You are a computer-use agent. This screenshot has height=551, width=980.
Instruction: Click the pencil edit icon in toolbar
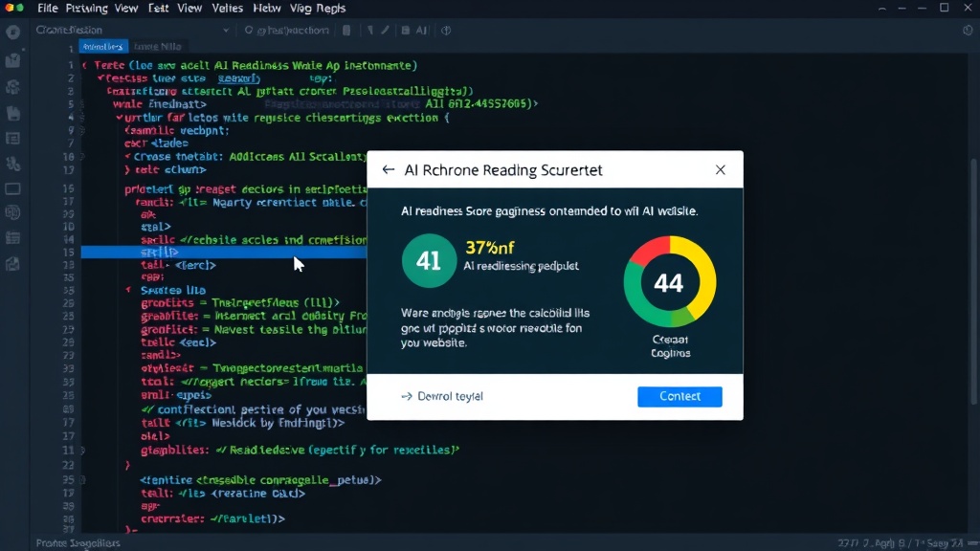click(385, 30)
